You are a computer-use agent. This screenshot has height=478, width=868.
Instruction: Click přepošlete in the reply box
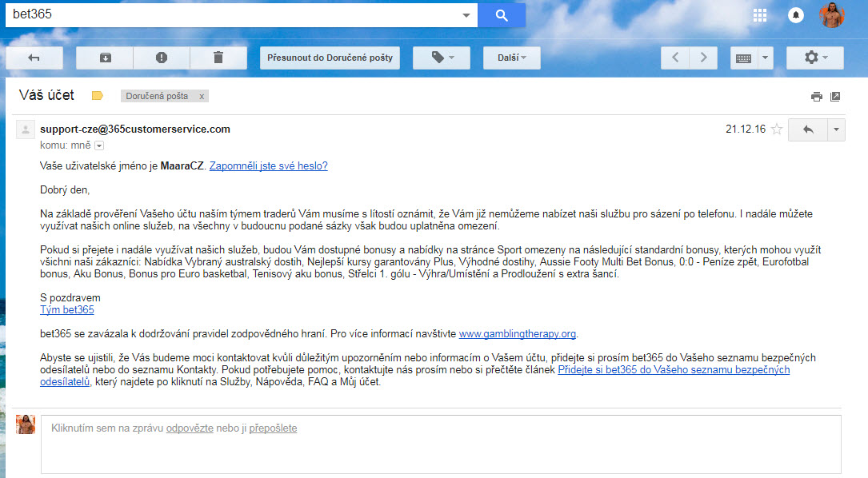point(273,428)
